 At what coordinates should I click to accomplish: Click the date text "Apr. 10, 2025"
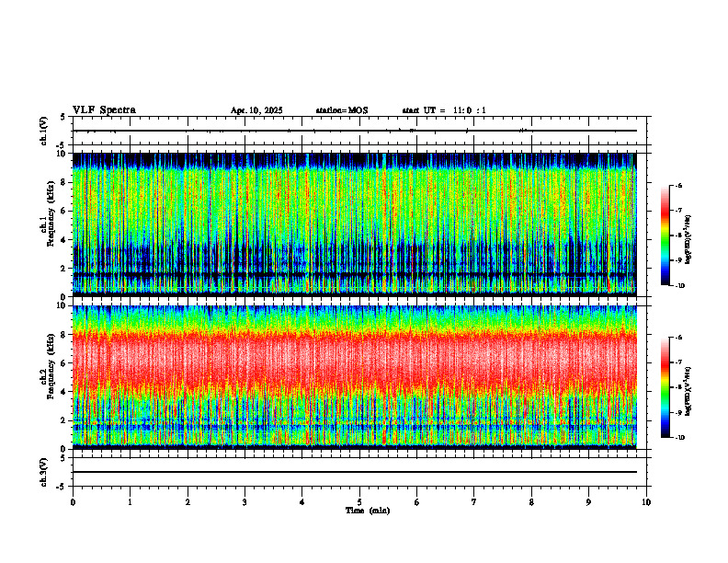click(256, 110)
